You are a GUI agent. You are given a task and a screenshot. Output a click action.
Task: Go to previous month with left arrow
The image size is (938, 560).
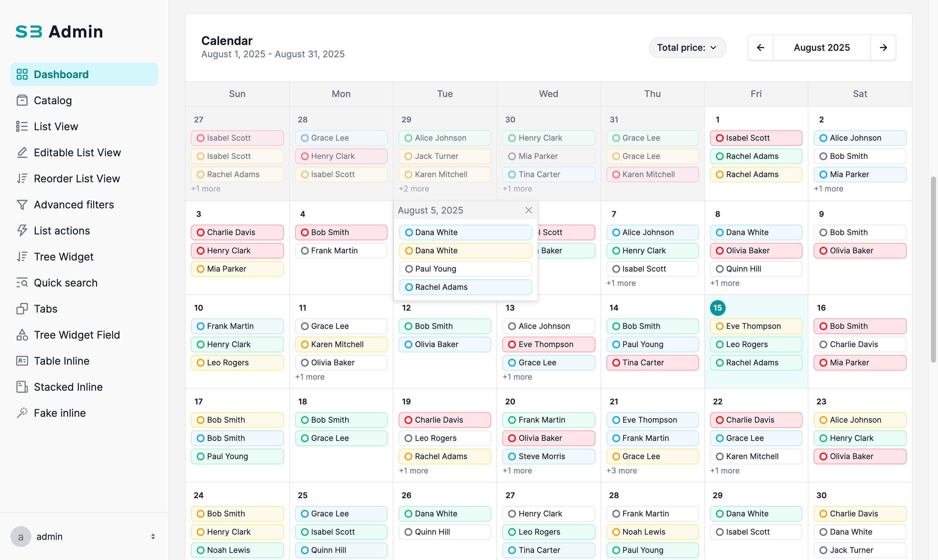(760, 48)
